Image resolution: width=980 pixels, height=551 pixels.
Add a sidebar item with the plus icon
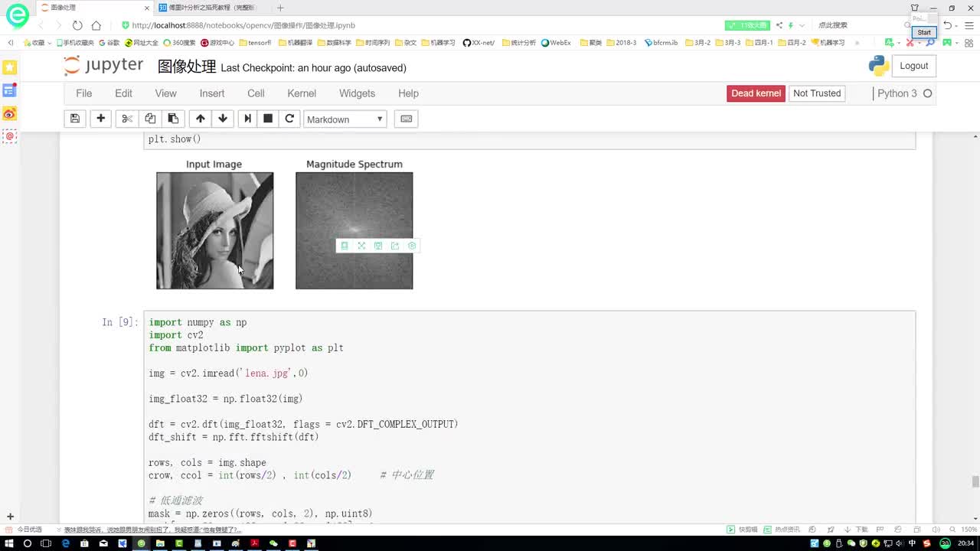click(10, 517)
